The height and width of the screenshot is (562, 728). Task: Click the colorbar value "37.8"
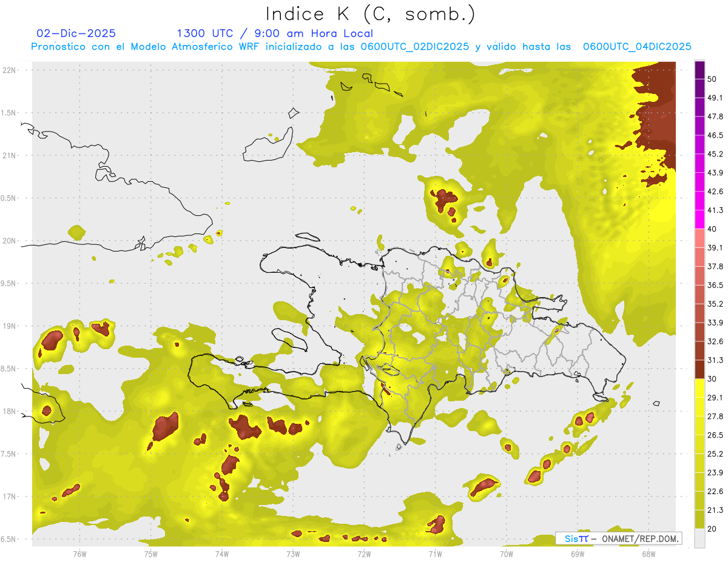[x=716, y=266]
